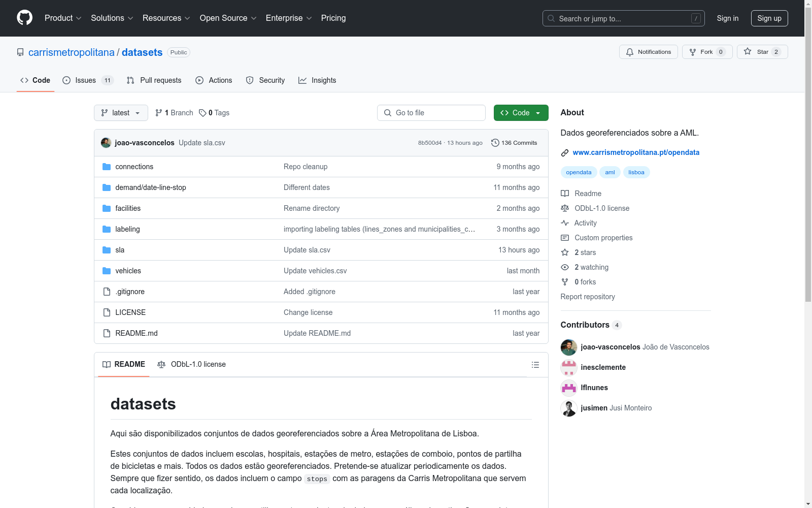This screenshot has width=812, height=508.
Task: Open the Pull requests tab
Action: (154, 80)
